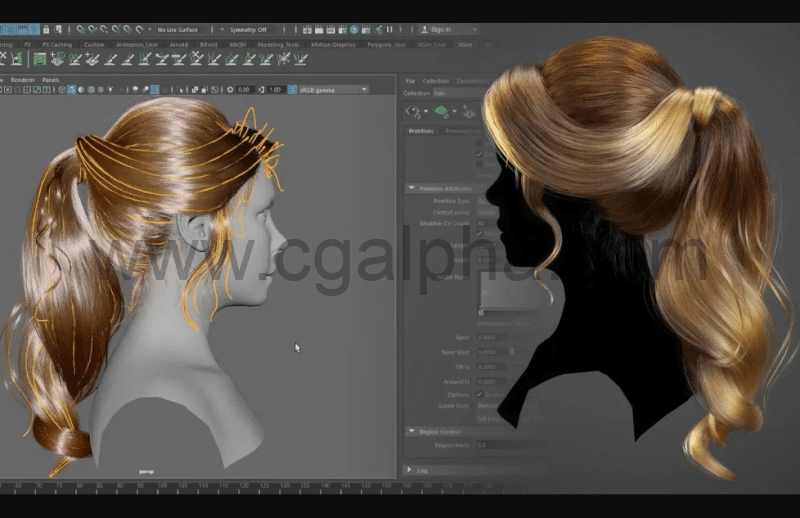Switch to the Motion Graphics shelf tab
800x518 pixels.
(333, 45)
